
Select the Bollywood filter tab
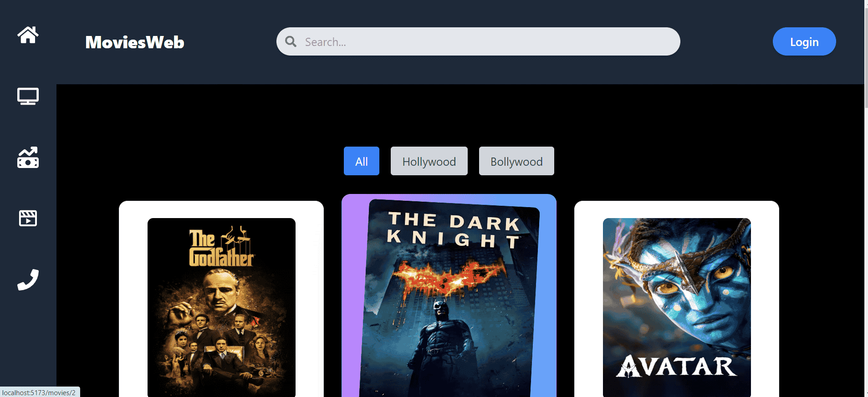tap(516, 161)
